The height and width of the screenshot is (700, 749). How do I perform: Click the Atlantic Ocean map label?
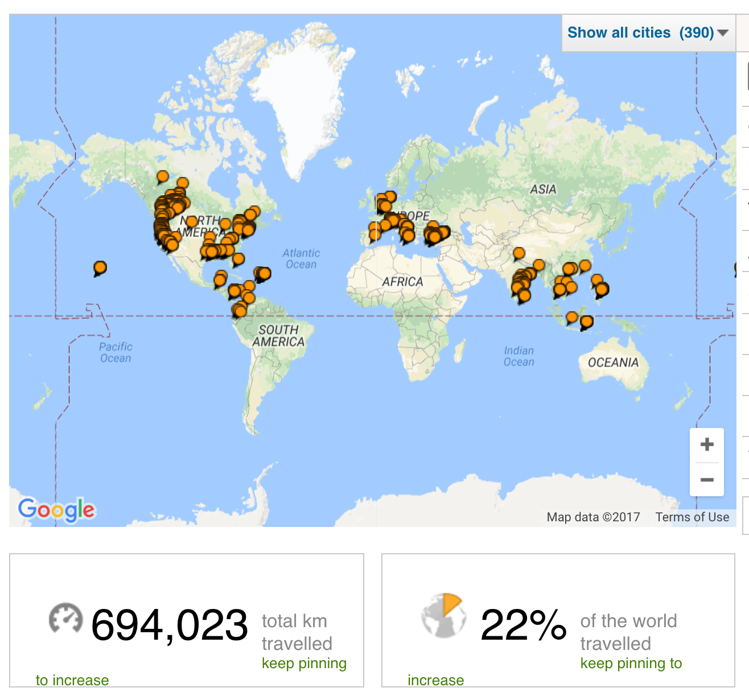(x=301, y=258)
